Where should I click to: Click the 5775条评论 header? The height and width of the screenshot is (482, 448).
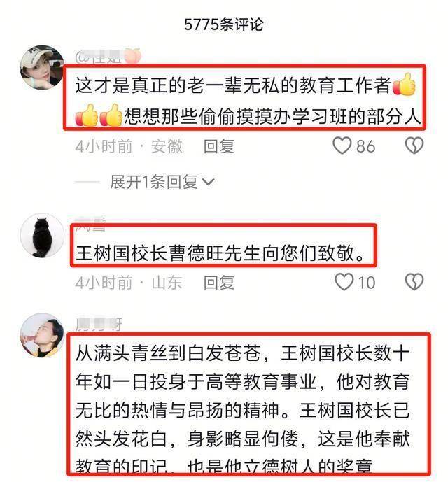pos(224,24)
